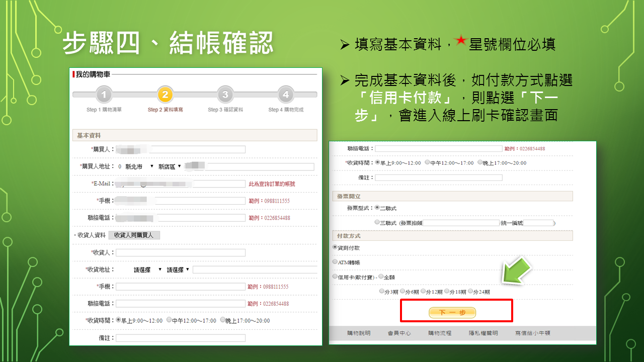Open the 隱私權聲明 footer link
The image size is (644, 362).
tap(483, 333)
